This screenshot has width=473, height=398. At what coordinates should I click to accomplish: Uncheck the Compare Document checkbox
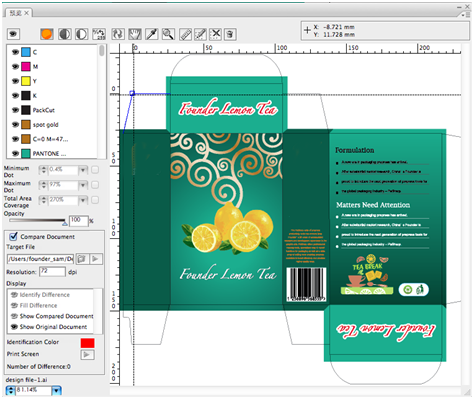(x=13, y=236)
